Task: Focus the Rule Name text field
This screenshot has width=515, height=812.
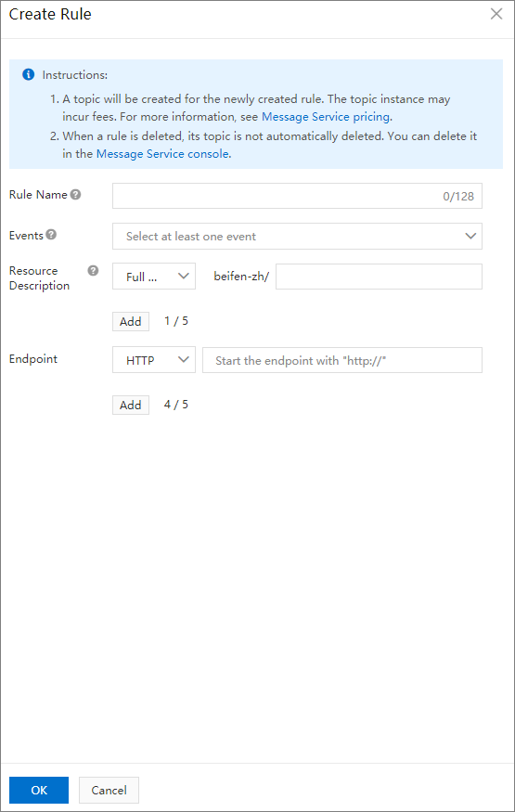Action: coord(297,196)
